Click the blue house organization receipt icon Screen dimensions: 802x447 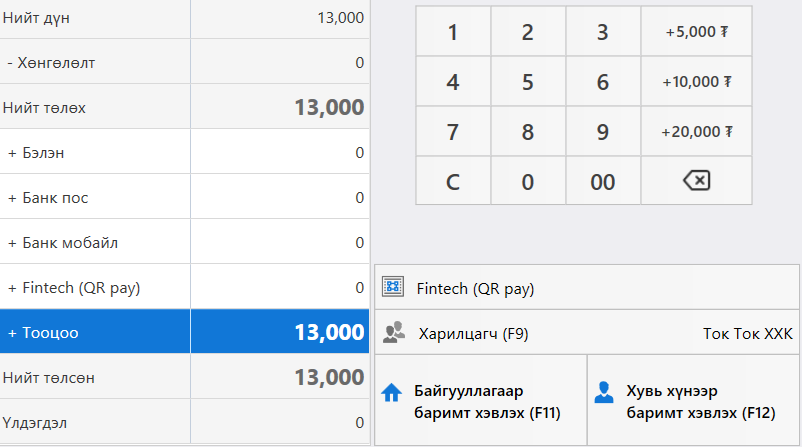click(x=391, y=393)
